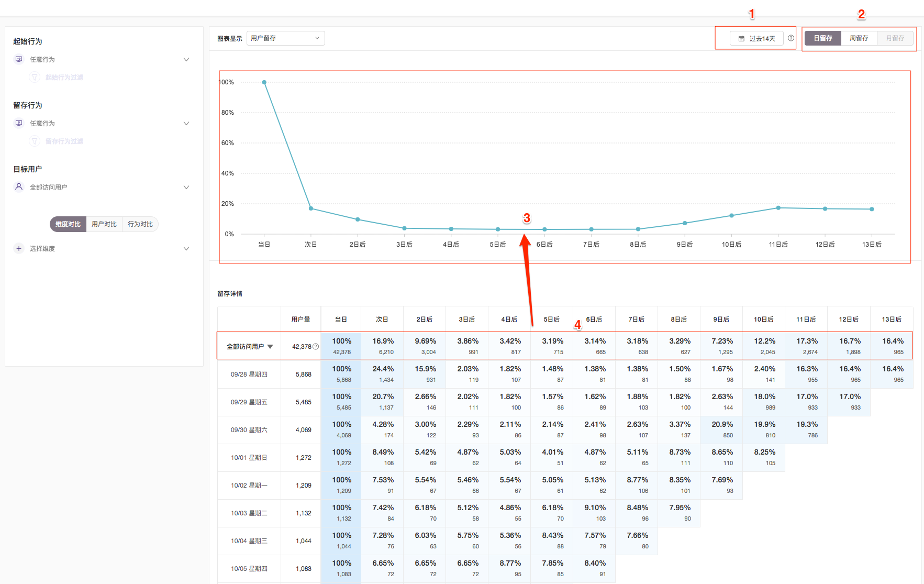Open the 过去14天 date range selector

[757, 39]
